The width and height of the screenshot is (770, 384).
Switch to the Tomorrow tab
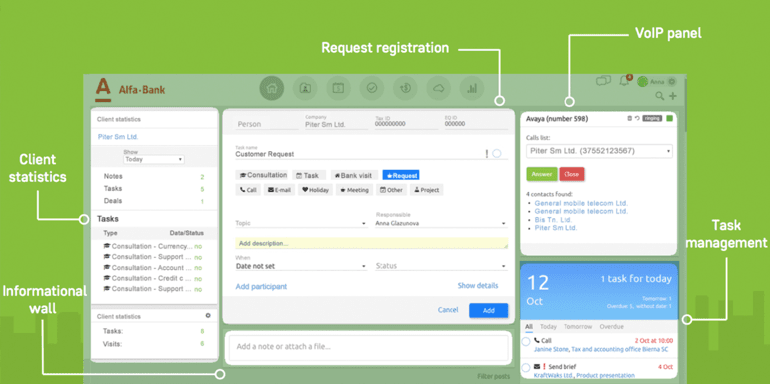coord(578,327)
